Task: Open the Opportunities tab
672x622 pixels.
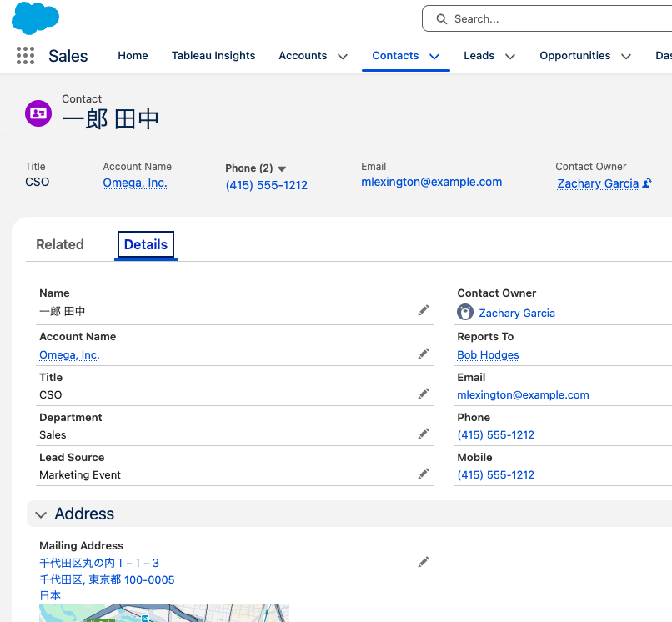Action: [574, 56]
